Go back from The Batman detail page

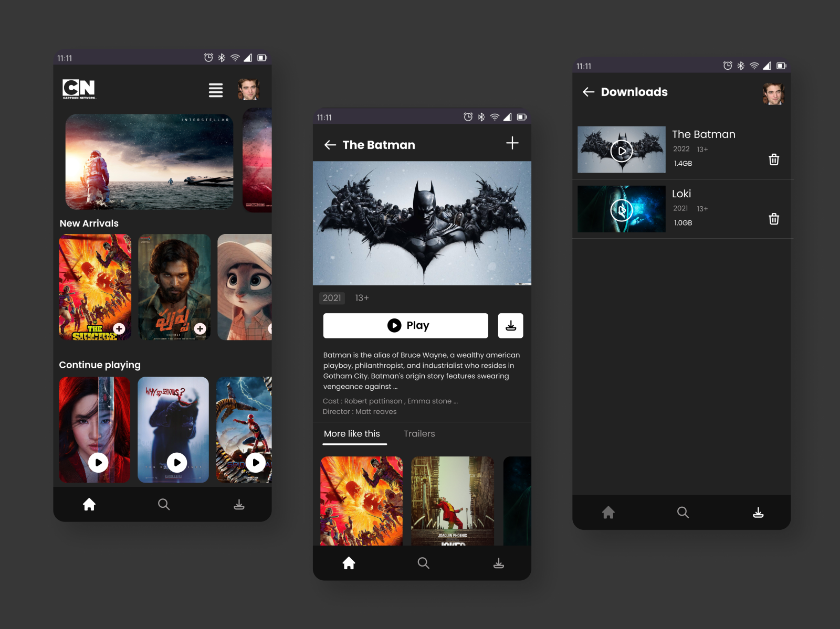point(330,145)
